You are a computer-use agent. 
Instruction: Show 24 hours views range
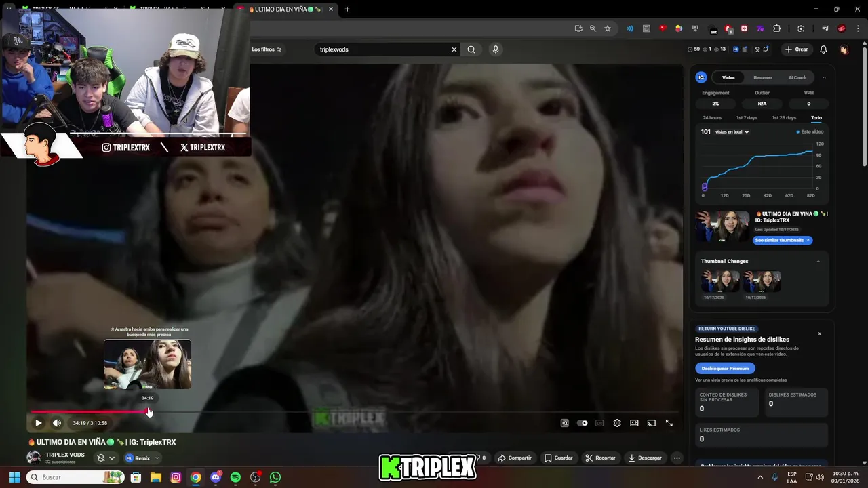point(712,118)
